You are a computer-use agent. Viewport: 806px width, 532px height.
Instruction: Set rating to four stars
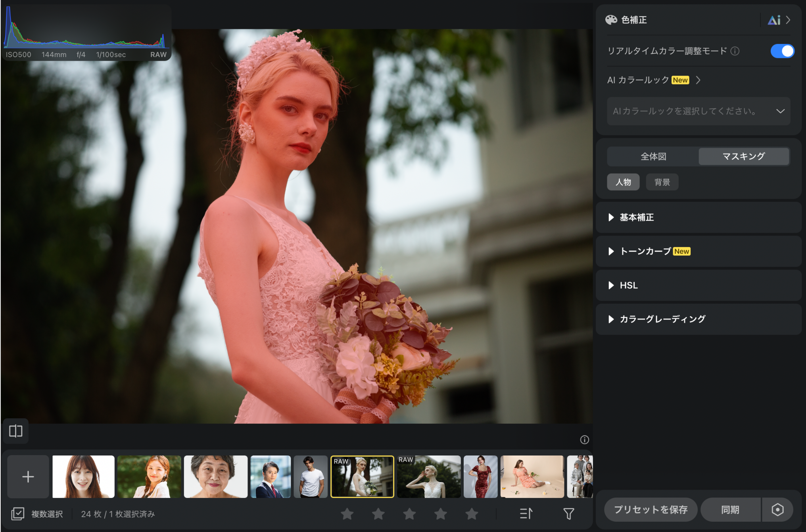(441, 514)
